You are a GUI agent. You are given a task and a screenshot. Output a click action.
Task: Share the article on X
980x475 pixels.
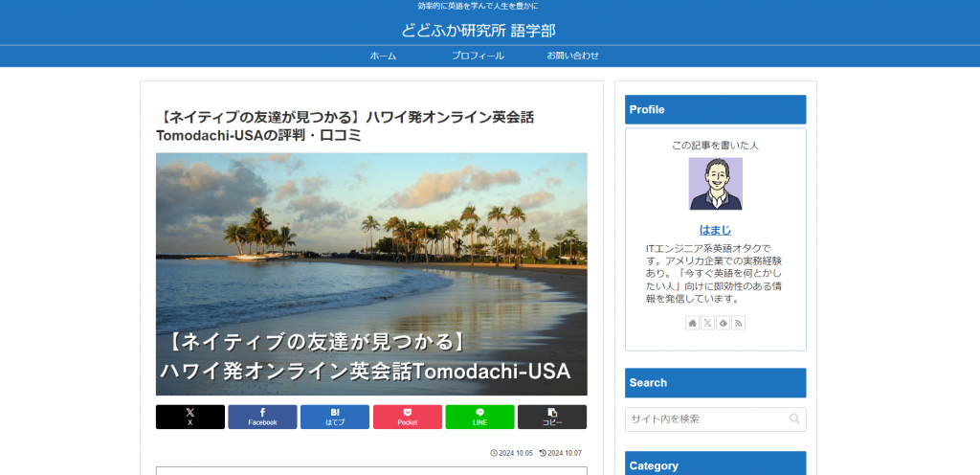pos(190,417)
